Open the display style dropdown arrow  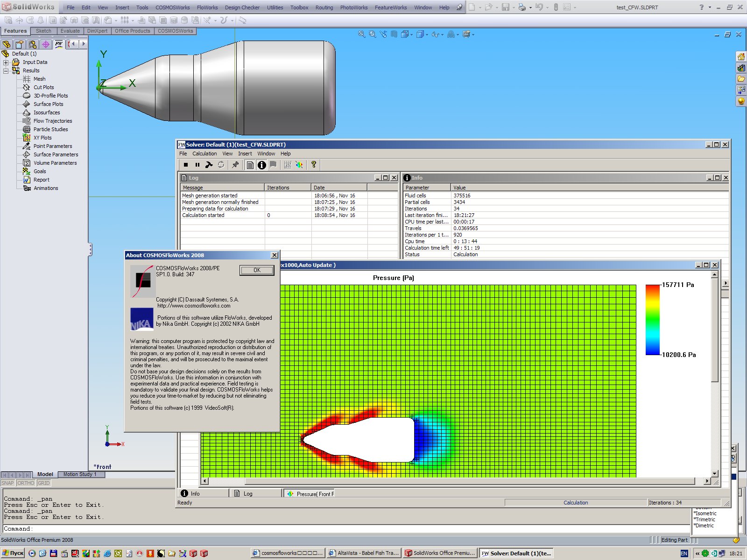click(x=427, y=35)
